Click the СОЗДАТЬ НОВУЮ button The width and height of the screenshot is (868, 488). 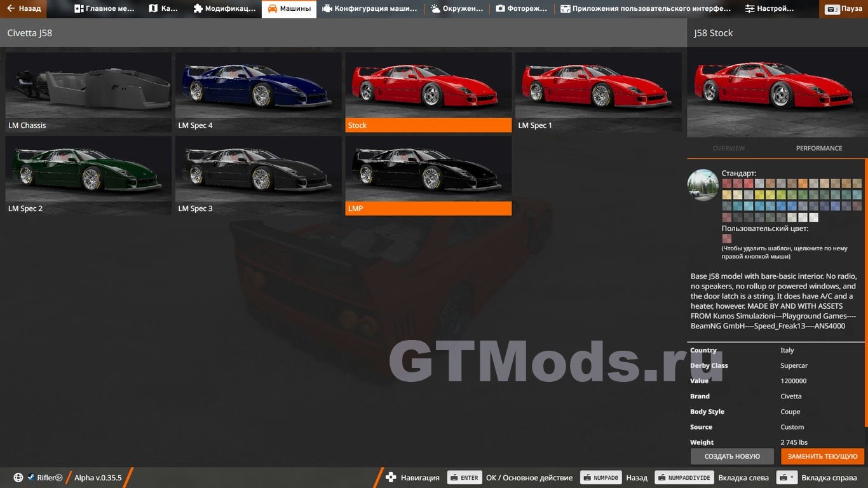tap(732, 456)
